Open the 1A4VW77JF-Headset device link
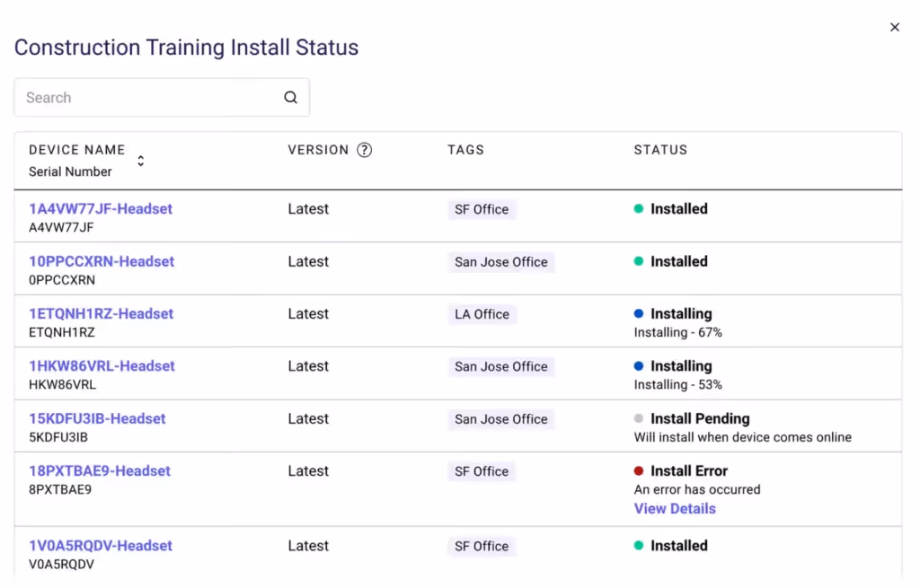 [101, 208]
